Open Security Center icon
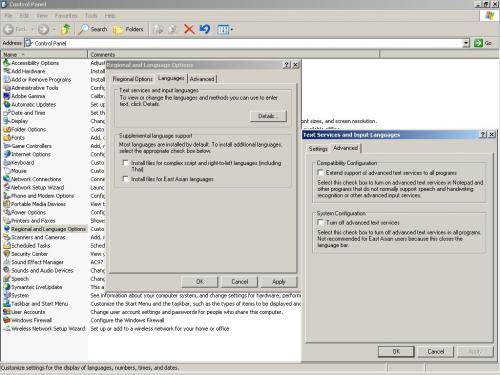Screen dimensions: 500x375 pos(7,254)
